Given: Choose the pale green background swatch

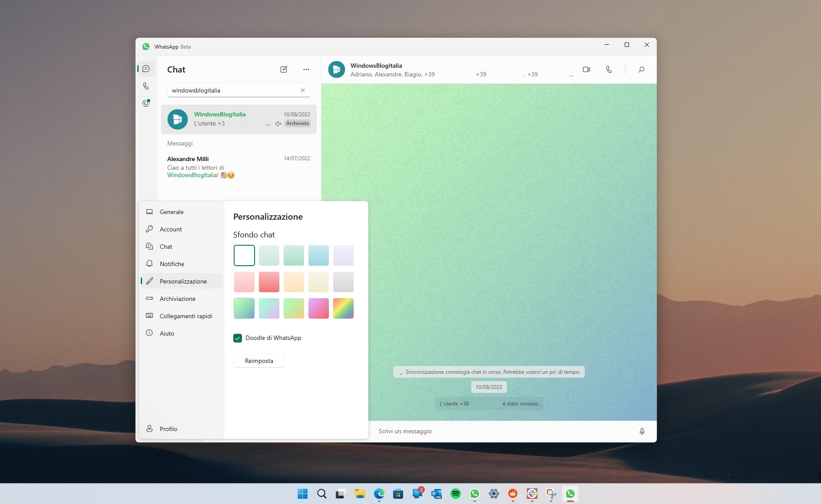Looking at the screenshot, I should point(269,255).
